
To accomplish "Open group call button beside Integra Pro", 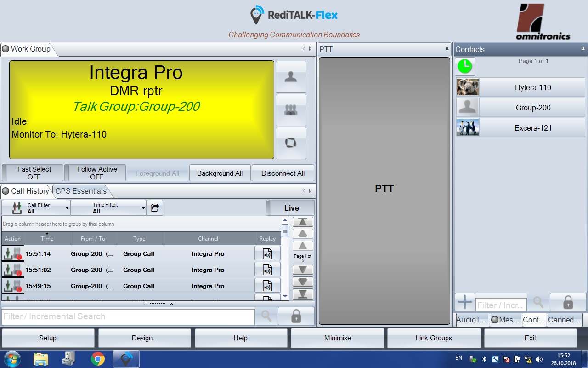I will (291, 110).
